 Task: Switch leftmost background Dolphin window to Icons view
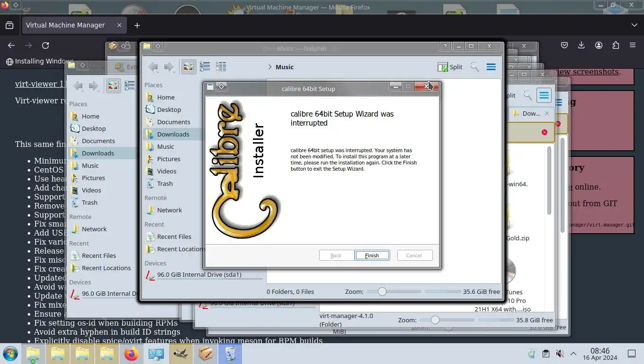point(113,85)
